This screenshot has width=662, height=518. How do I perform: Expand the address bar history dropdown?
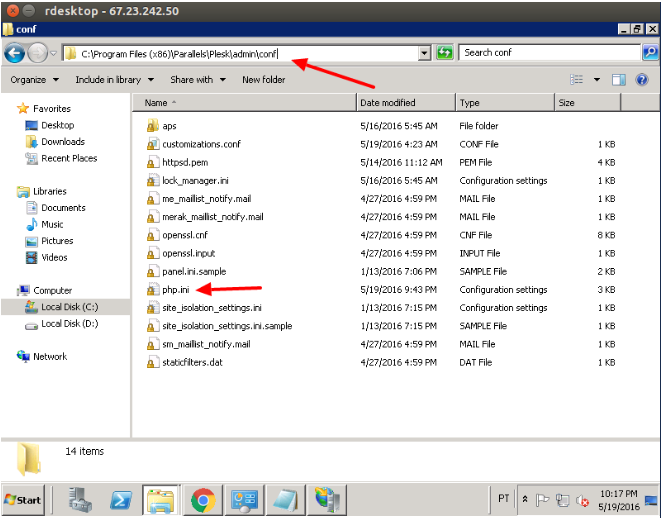coord(424,54)
